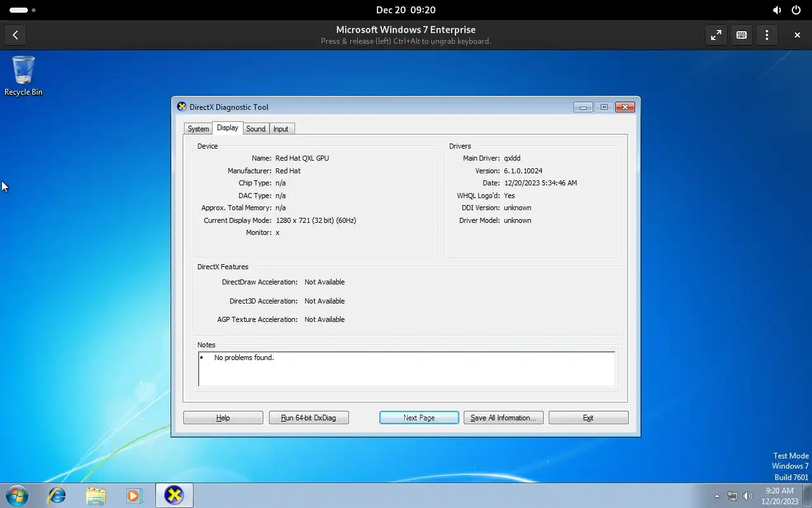Launch Internet Explorer from the taskbar
812x508 pixels.
[57, 495]
